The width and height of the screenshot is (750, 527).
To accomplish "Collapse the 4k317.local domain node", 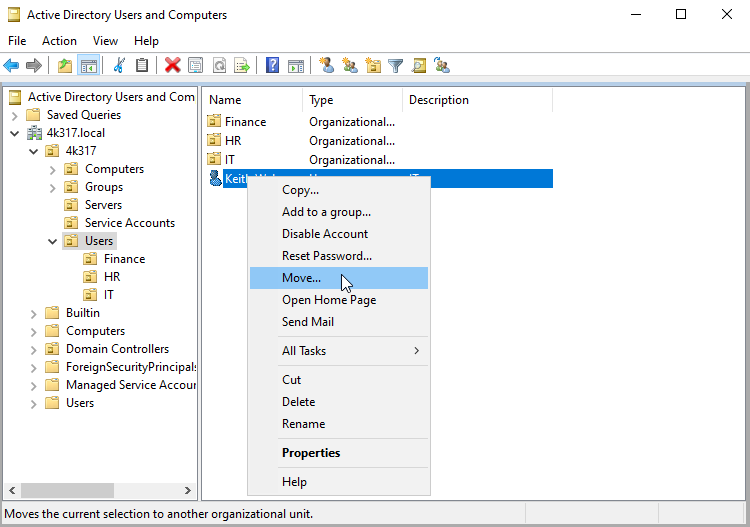I will pos(14,133).
